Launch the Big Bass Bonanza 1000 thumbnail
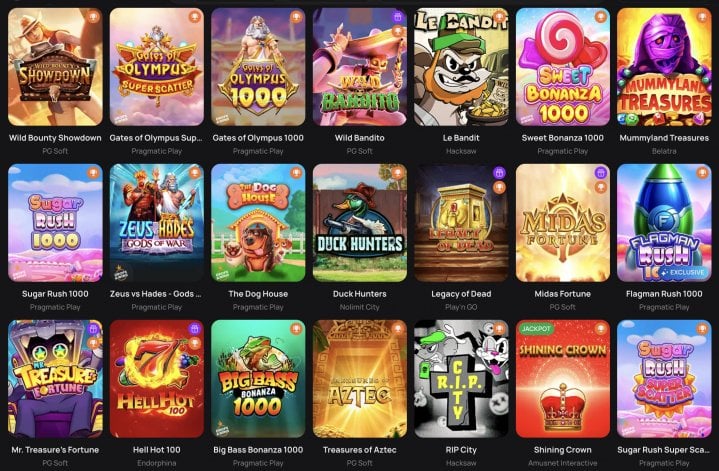 point(258,379)
